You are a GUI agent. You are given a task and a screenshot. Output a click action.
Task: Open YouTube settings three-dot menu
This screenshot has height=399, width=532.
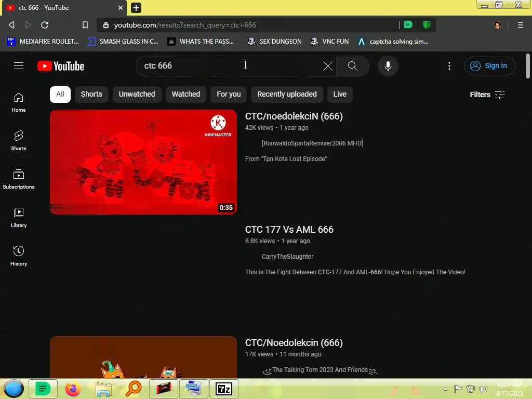coord(449,66)
